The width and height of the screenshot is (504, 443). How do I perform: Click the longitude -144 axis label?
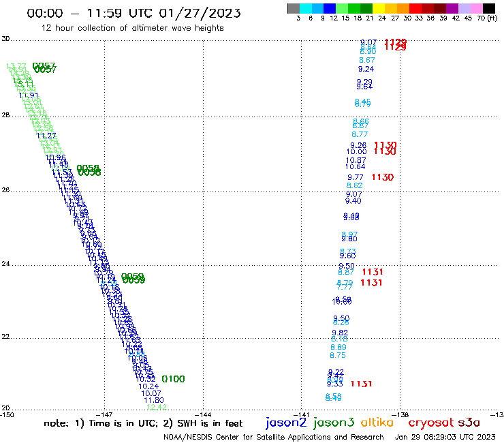click(203, 415)
